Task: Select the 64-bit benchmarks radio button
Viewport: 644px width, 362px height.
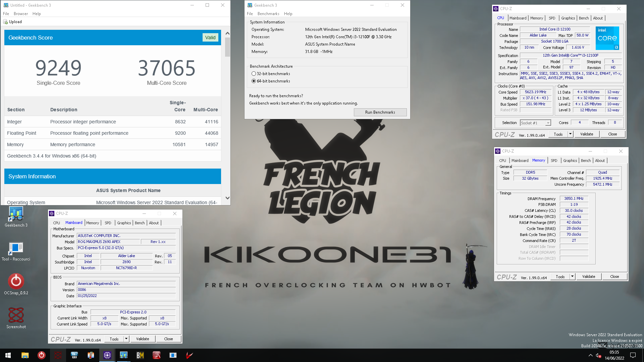Action: [254, 81]
